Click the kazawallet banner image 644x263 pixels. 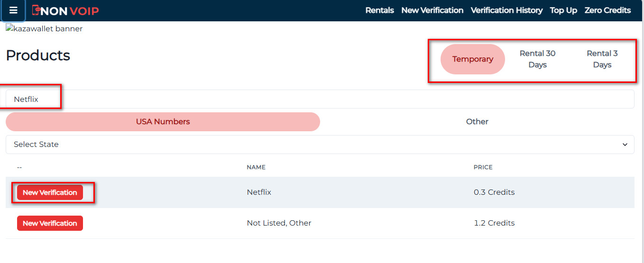tap(44, 29)
